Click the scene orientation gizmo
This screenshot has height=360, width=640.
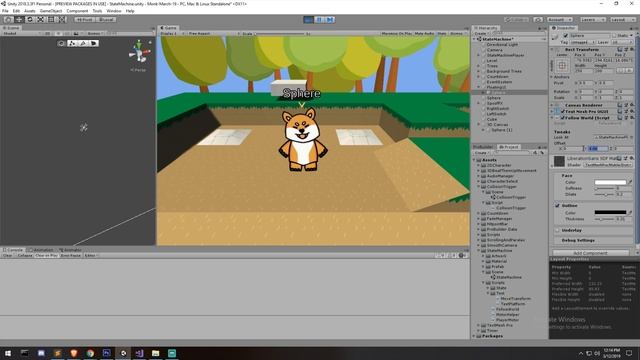coord(139,52)
